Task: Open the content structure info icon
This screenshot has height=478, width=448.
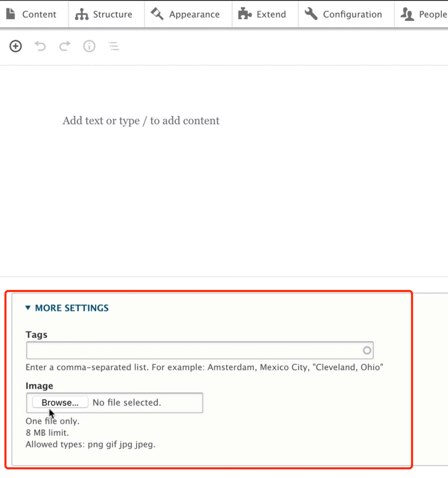Action: coord(89,46)
